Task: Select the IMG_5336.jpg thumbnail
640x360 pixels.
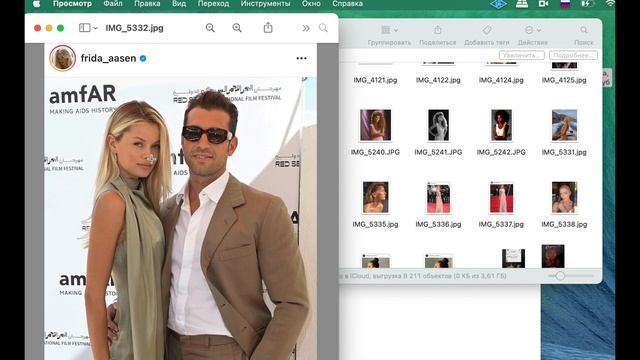Action: [438, 198]
